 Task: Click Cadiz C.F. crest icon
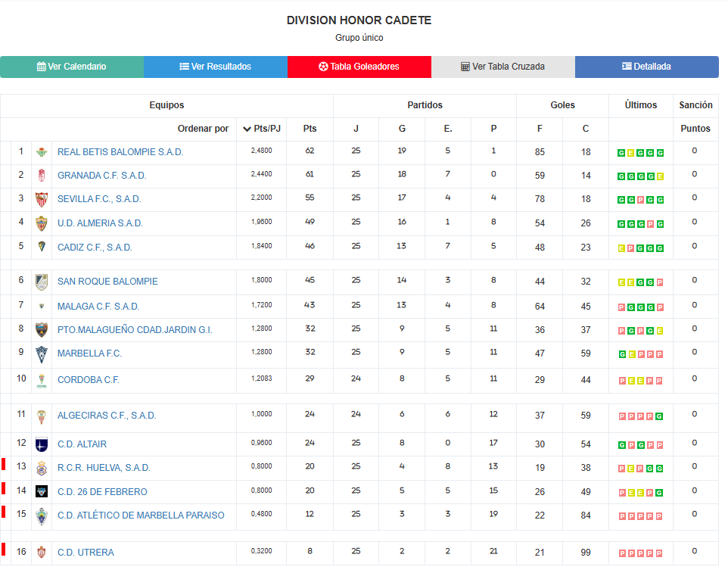pyautogui.click(x=42, y=247)
